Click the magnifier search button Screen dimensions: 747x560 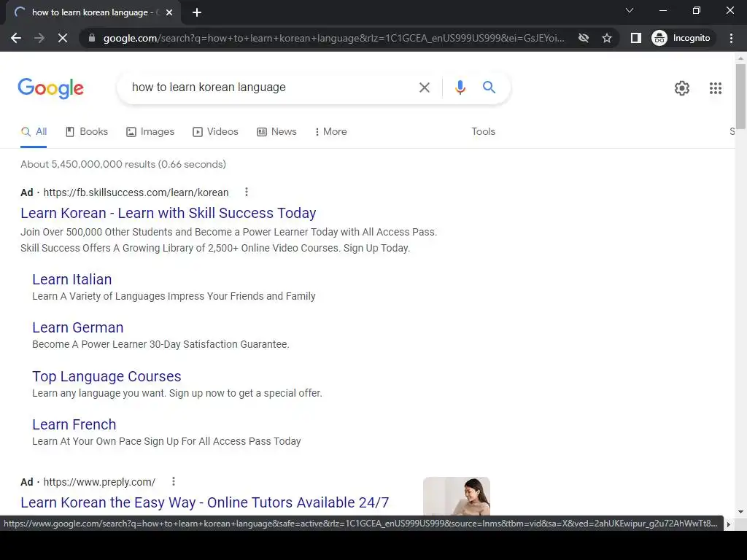489,87
